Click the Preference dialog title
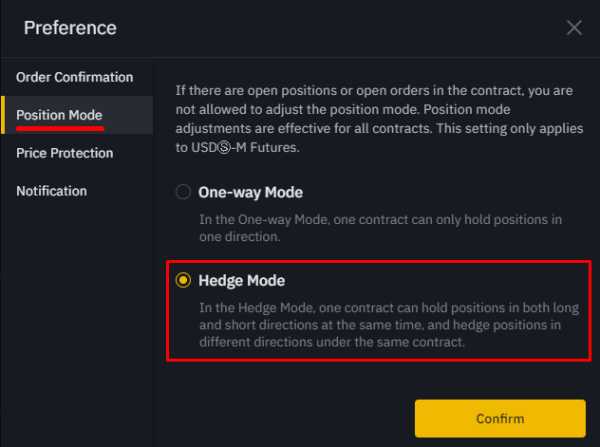This screenshot has width=600, height=447. click(70, 27)
